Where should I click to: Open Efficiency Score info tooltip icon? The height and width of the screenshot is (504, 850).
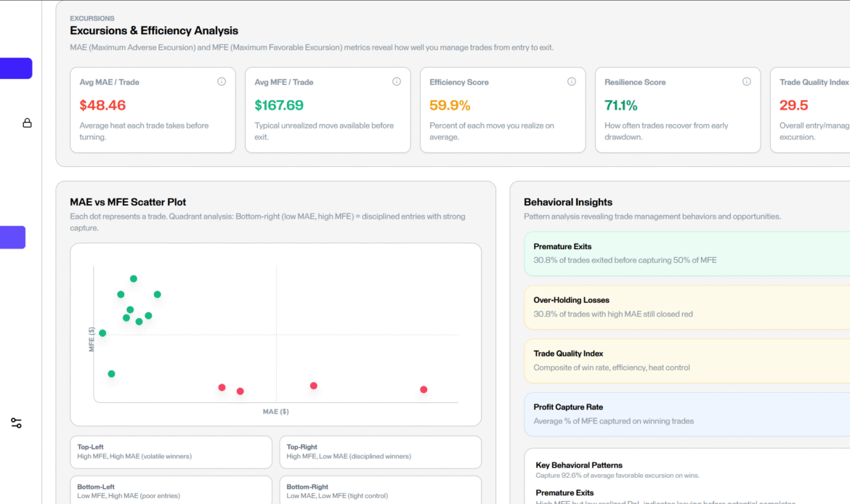point(572,81)
